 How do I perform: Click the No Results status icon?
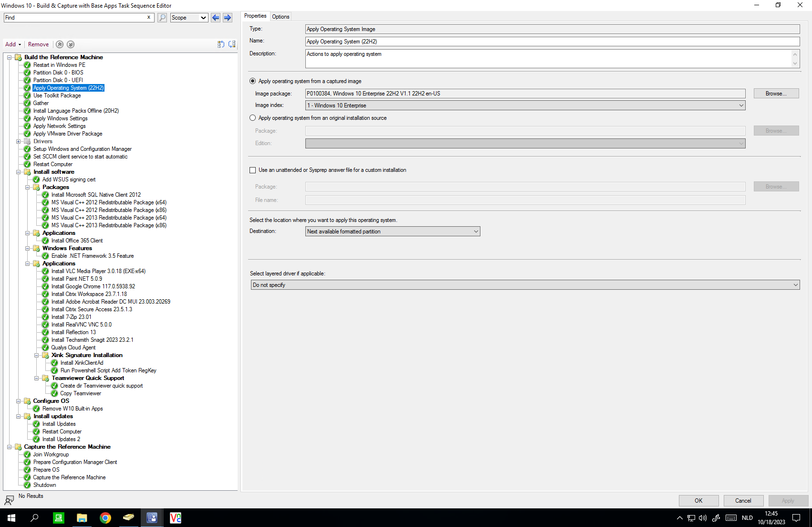9,500
